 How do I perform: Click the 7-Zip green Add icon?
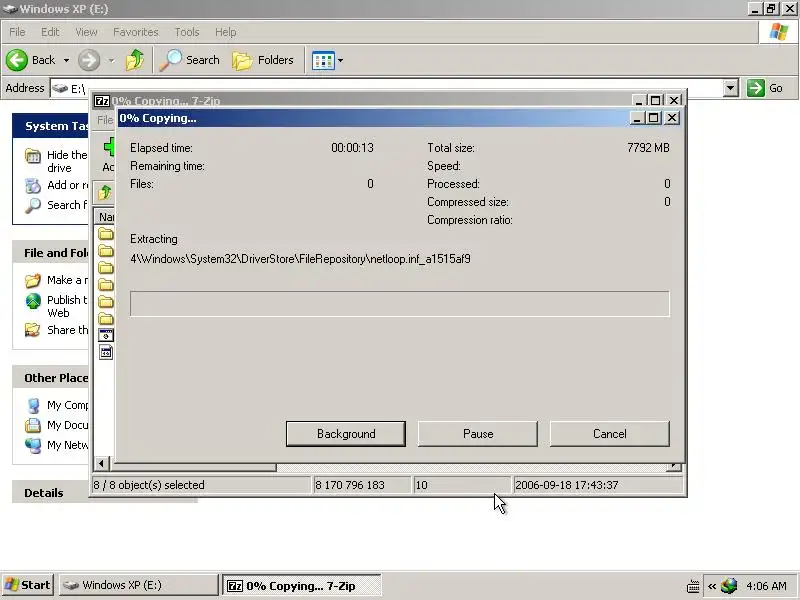[x=108, y=147]
